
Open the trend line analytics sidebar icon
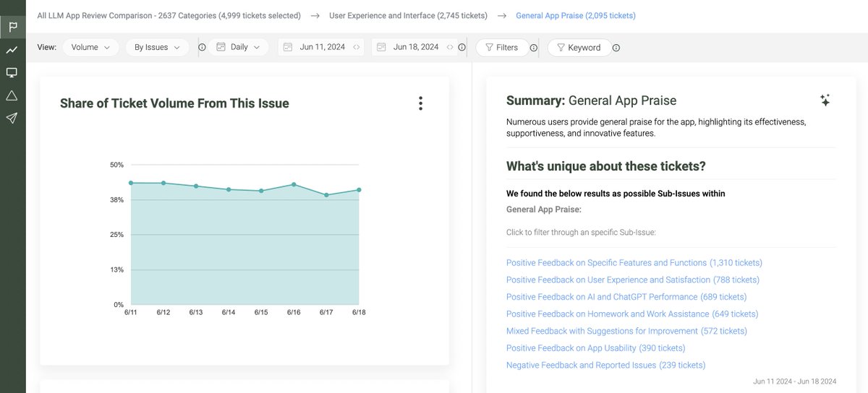[x=12, y=50]
